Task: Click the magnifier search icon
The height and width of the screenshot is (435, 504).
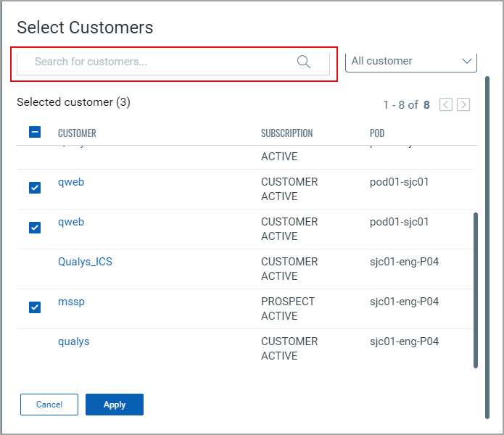Action: [x=303, y=62]
